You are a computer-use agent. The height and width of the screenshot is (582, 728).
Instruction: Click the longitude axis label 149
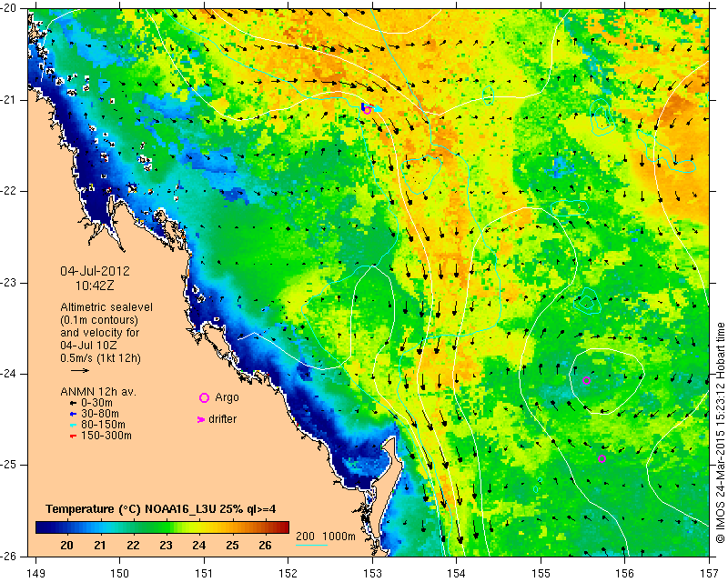[36, 573]
